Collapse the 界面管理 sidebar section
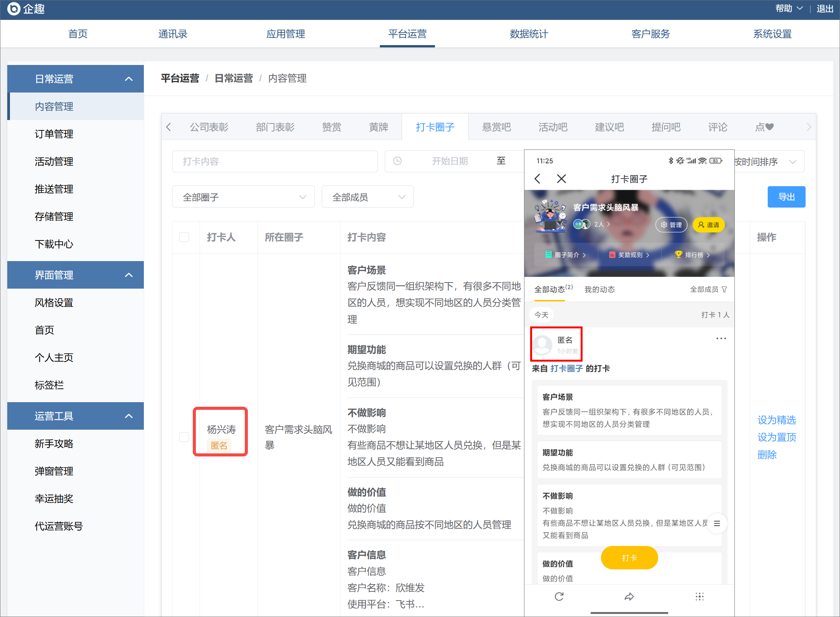The image size is (840, 617). pyautogui.click(x=129, y=275)
